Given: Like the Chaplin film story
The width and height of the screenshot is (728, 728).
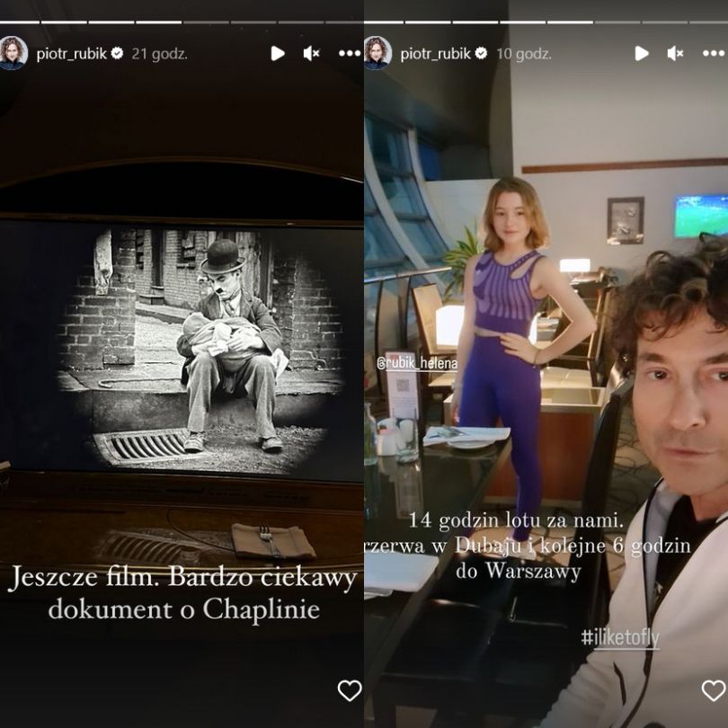Looking at the screenshot, I should tap(349, 690).
